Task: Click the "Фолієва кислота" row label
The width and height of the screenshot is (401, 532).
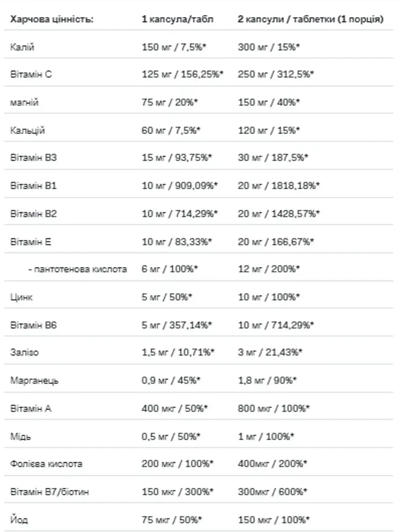Action: tap(46, 464)
